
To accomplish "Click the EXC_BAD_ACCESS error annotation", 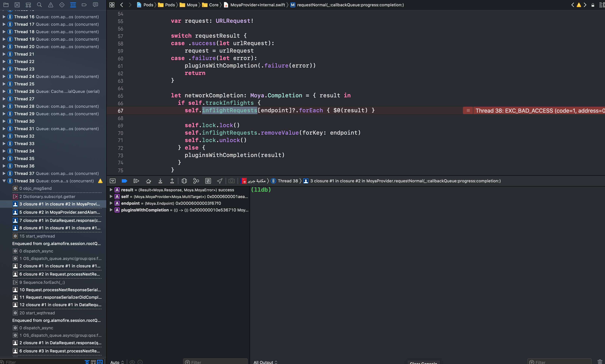I will 534,111.
